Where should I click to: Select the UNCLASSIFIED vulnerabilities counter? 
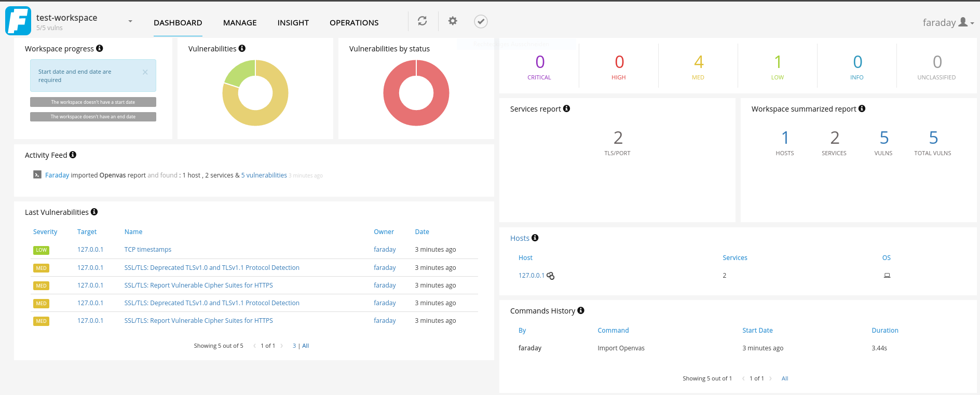point(936,67)
